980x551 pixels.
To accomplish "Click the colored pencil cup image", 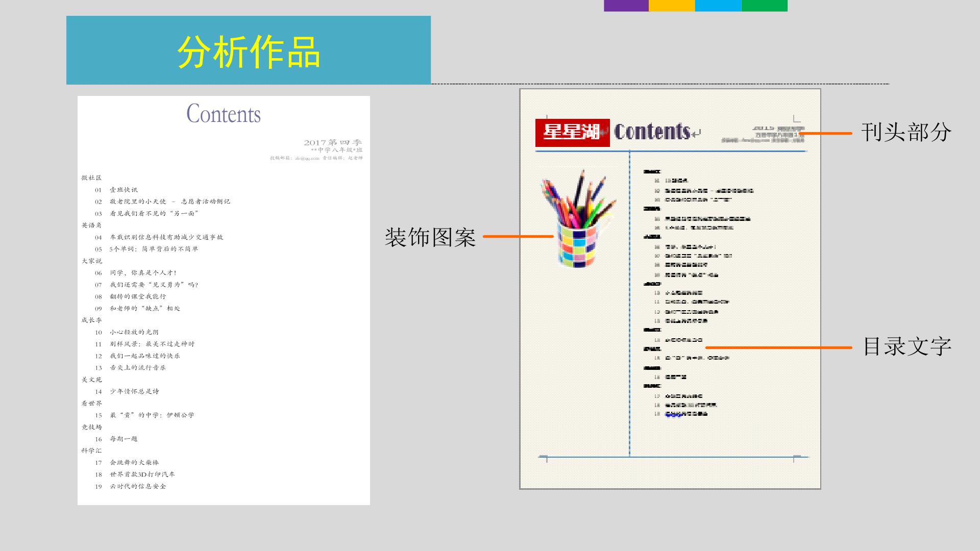I will point(578,219).
